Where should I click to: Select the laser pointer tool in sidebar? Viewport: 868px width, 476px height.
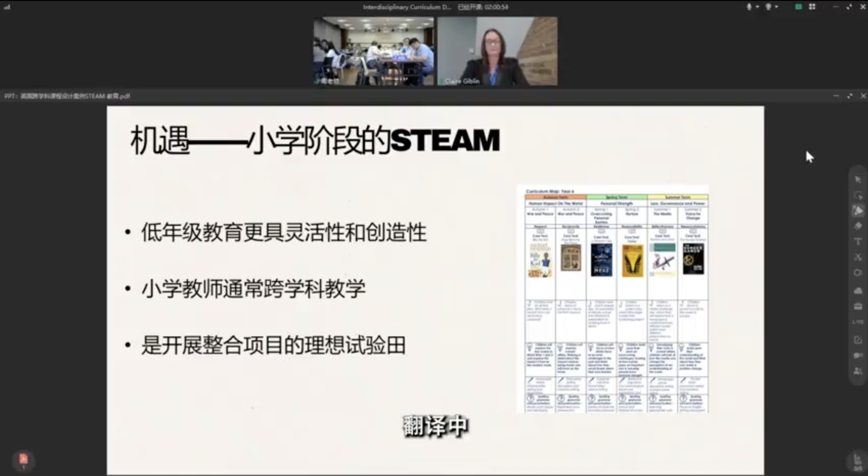[858, 211]
